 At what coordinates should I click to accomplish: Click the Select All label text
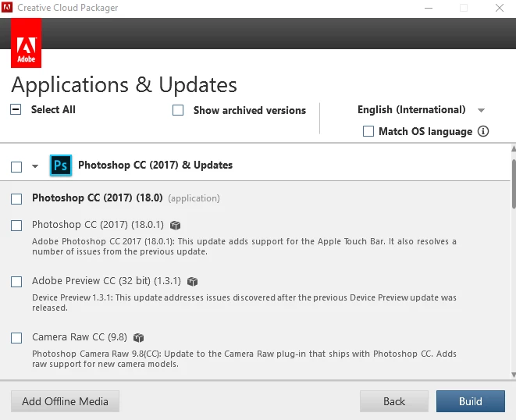[x=53, y=109]
